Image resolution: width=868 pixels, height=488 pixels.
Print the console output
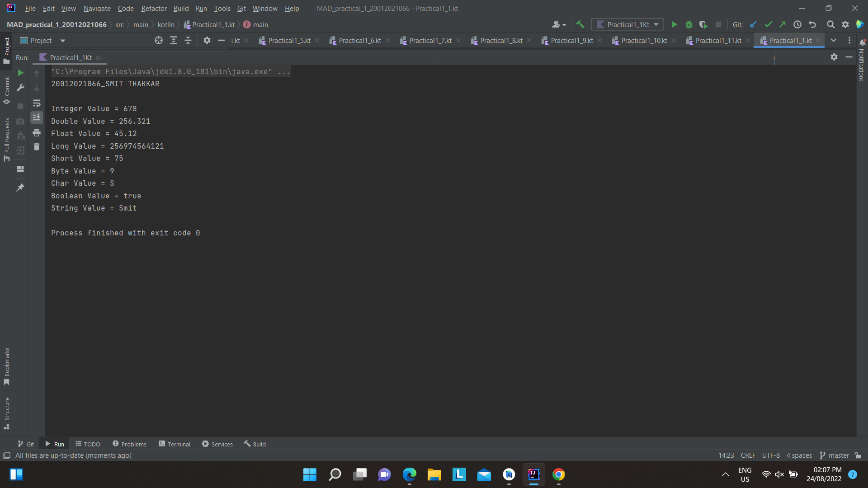[37, 133]
